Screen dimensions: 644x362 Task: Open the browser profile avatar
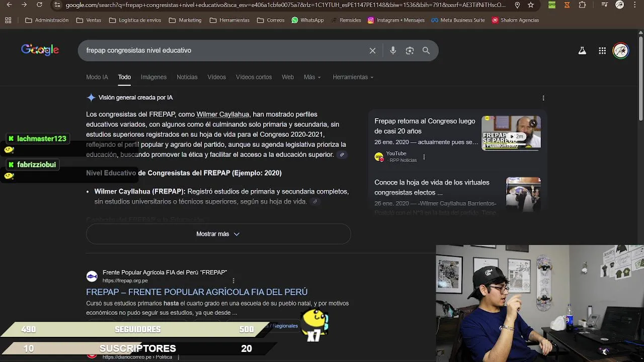620,5
